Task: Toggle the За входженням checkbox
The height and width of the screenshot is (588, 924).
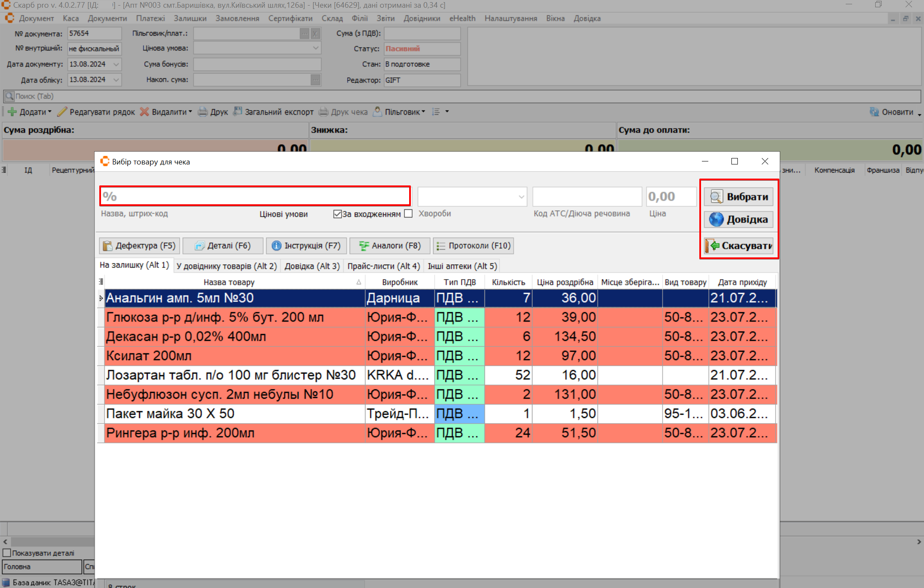Action: coord(338,214)
